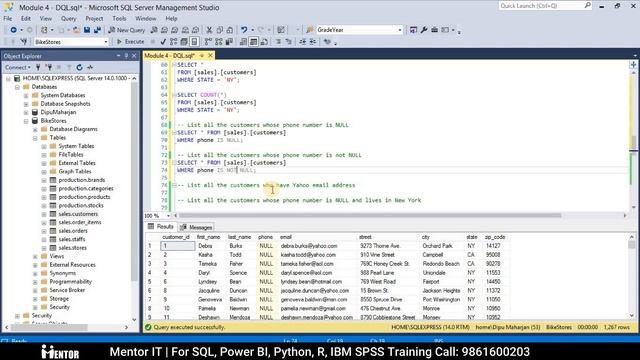640x360 pixels.
Task: Click the Paste toolbar icon
Action: pos(230,30)
